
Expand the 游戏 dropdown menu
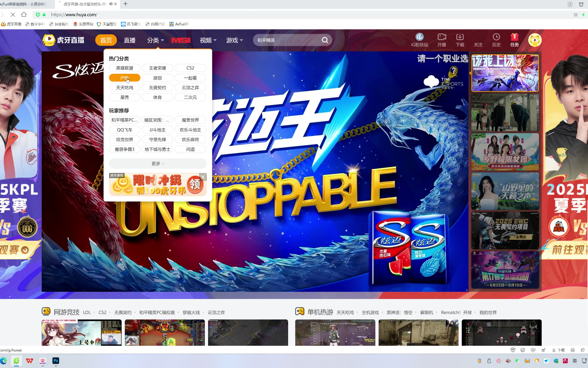click(x=235, y=40)
